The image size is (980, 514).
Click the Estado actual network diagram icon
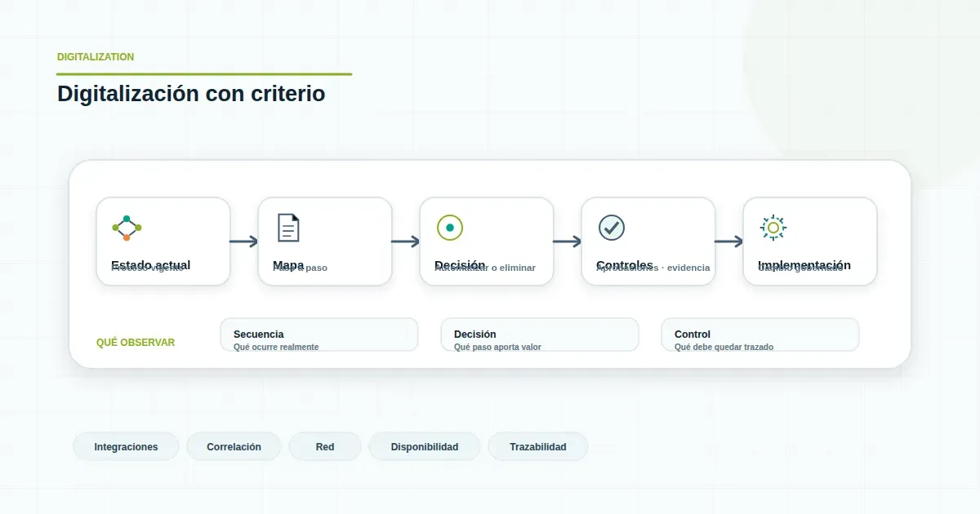coord(127,228)
